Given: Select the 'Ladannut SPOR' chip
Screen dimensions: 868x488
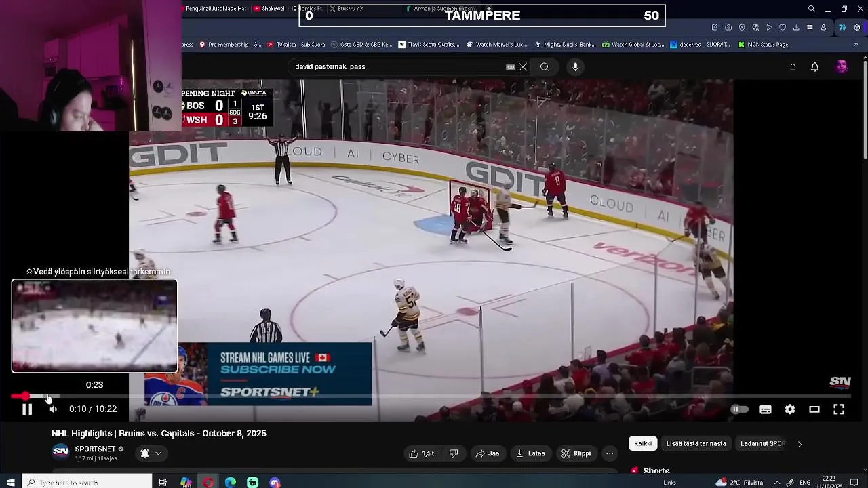Looking at the screenshot, I should pyautogui.click(x=763, y=444).
